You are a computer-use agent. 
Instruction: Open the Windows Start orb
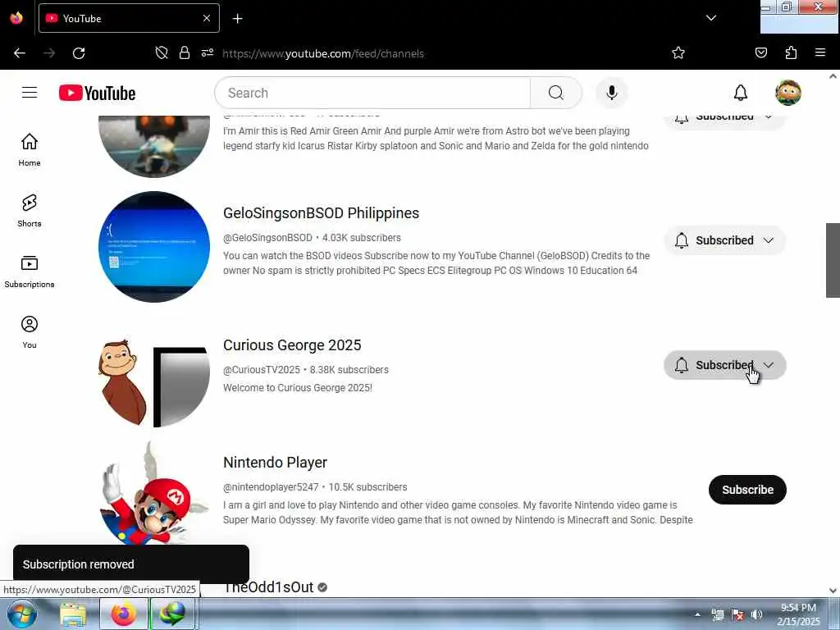click(x=21, y=614)
